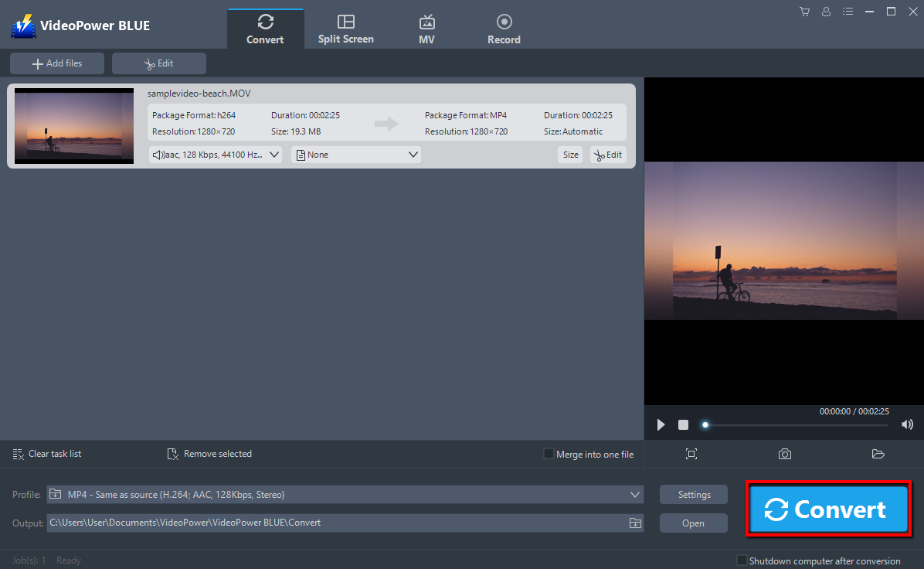Viewport: 924px width, 569px height.
Task: Switch to the Split Screen tab
Action: click(x=345, y=28)
